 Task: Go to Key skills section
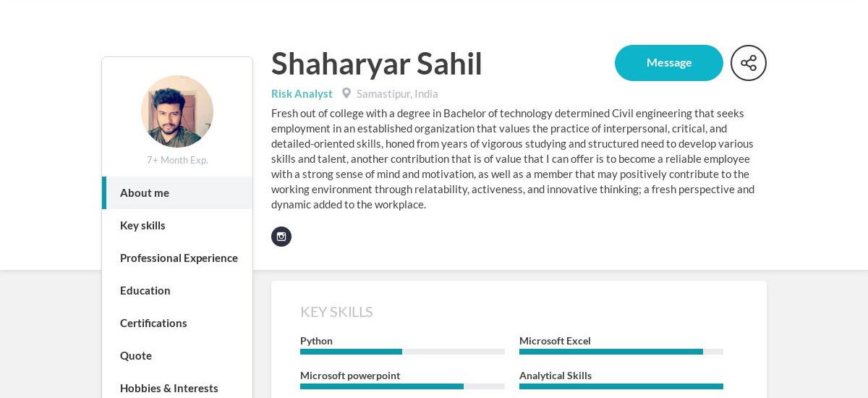177,225
